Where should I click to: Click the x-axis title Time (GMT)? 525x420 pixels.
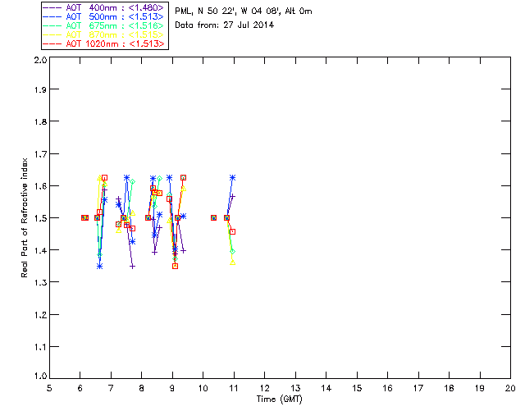coord(279,399)
